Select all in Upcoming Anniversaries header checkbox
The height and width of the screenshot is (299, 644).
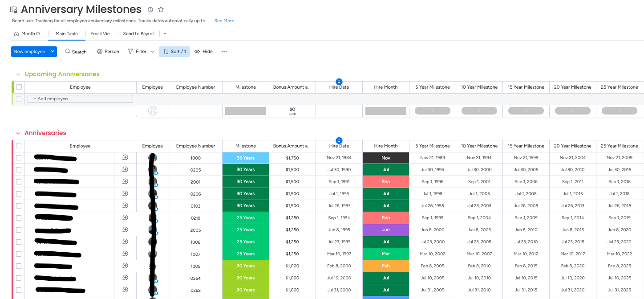click(x=19, y=87)
